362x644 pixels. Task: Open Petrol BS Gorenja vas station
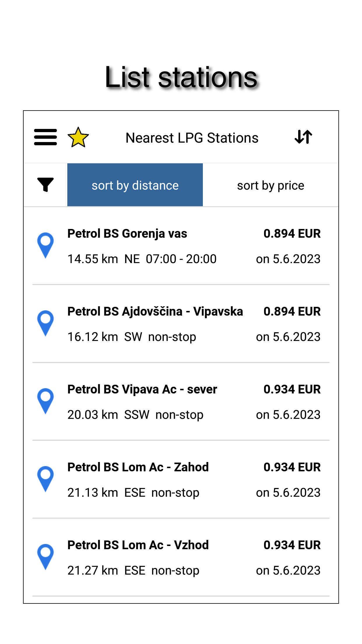point(127,234)
